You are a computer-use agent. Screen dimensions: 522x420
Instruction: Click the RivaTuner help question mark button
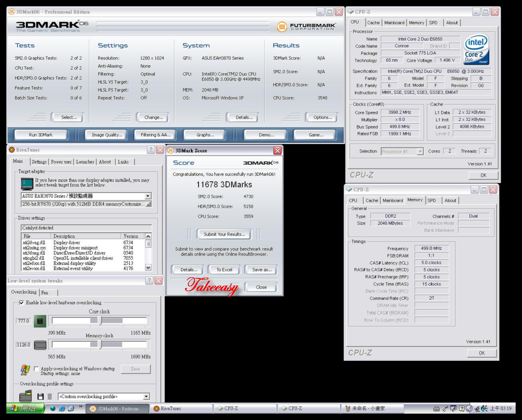(x=151, y=150)
